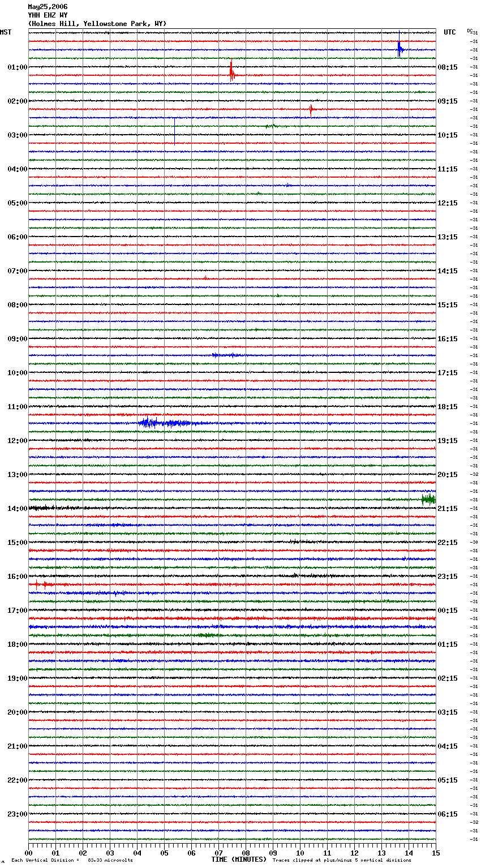Click the 23:15 UTC time label
Viewport: 481px width, 868px height.
click(448, 577)
